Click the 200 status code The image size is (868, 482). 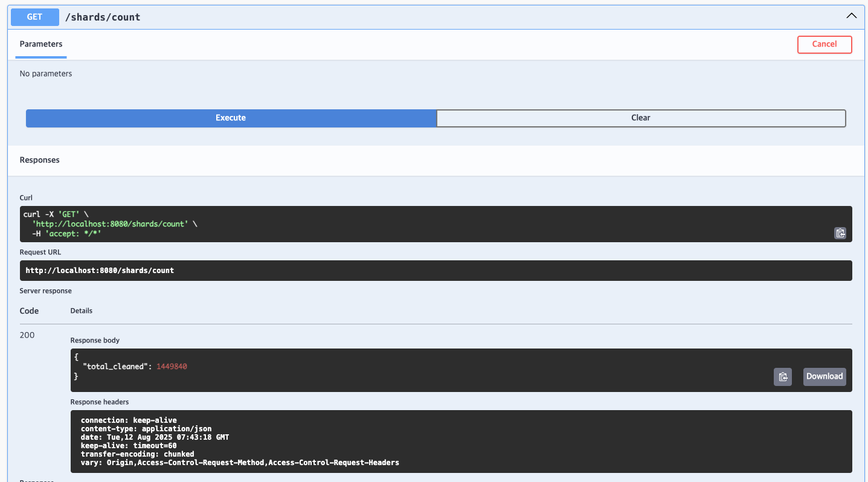click(x=27, y=335)
